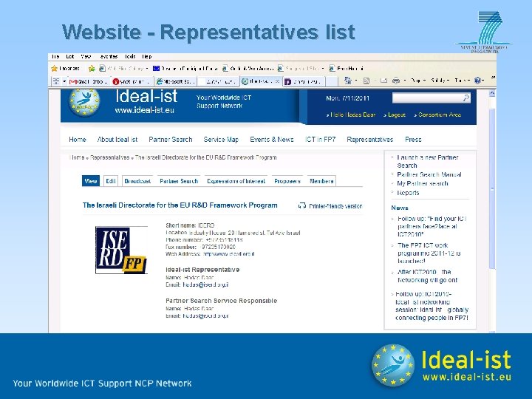Open Service Map navigation item

pyautogui.click(x=221, y=140)
